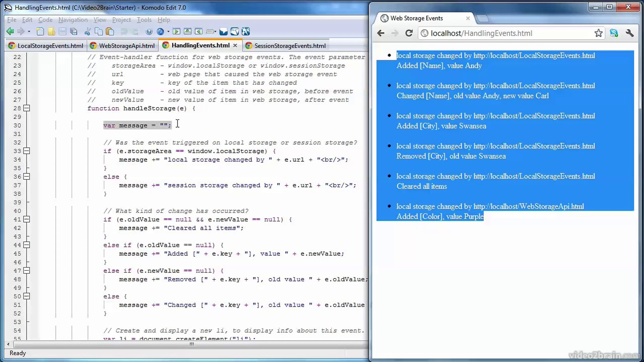Close the HandlingEvents.html editor tab
Screen dimensions: 644x362
click(x=235, y=45)
